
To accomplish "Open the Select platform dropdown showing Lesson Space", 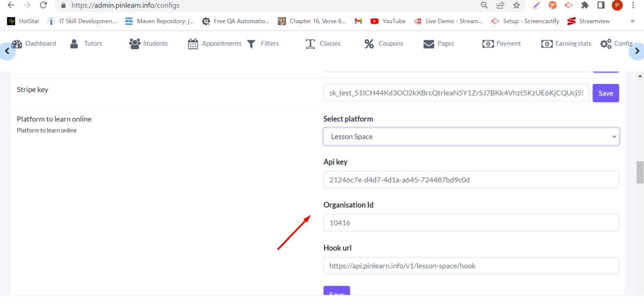I will click(x=471, y=136).
